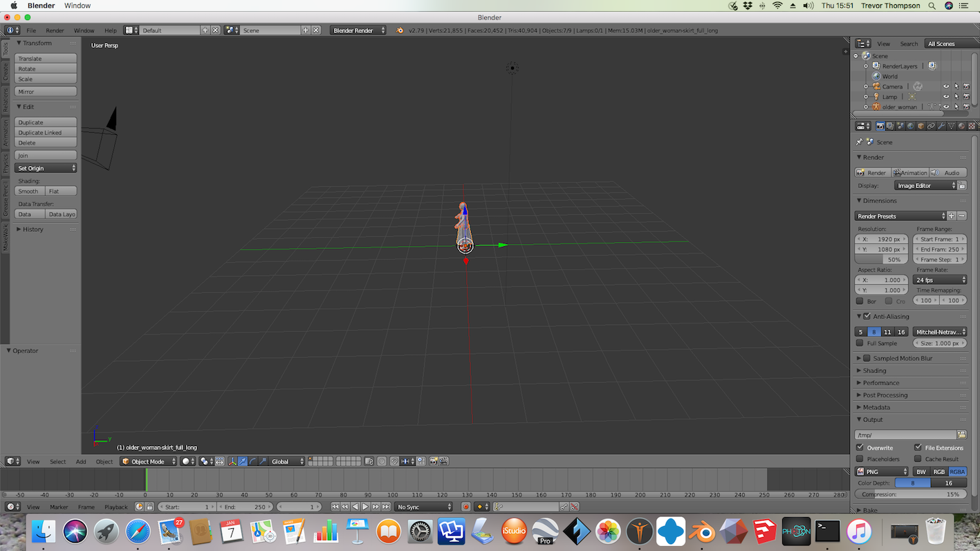Screen dimensions: 980x551
Task: Expand the History panel in tool shelf
Action: (33, 230)
